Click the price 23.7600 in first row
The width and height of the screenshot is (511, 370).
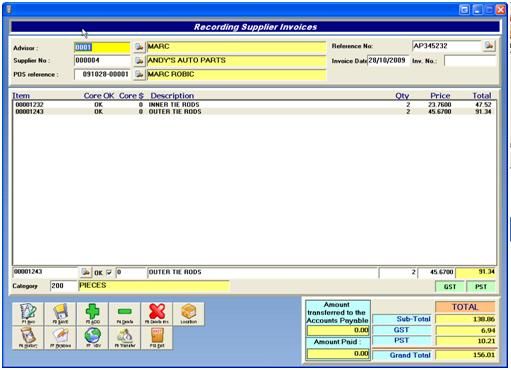click(x=439, y=105)
